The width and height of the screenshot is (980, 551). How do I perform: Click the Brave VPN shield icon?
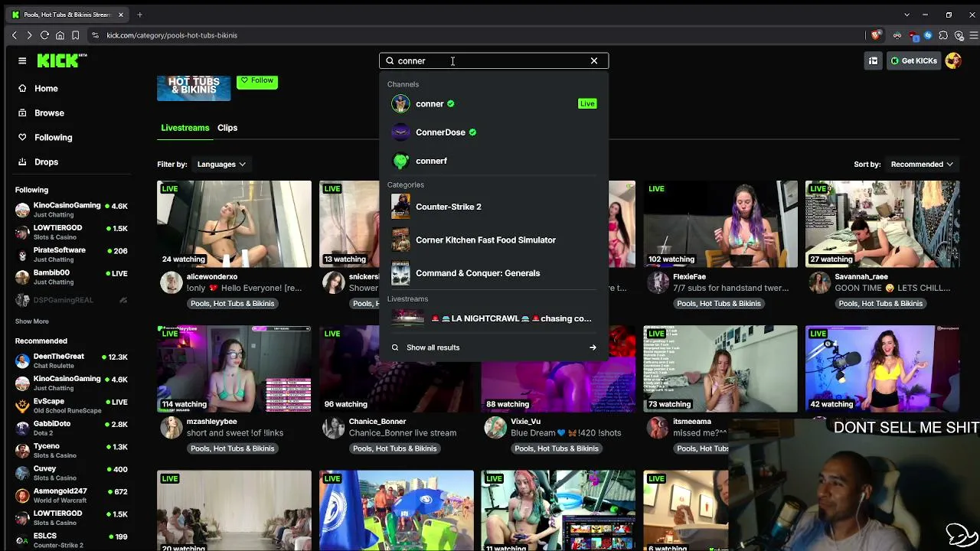pos(959,35)
